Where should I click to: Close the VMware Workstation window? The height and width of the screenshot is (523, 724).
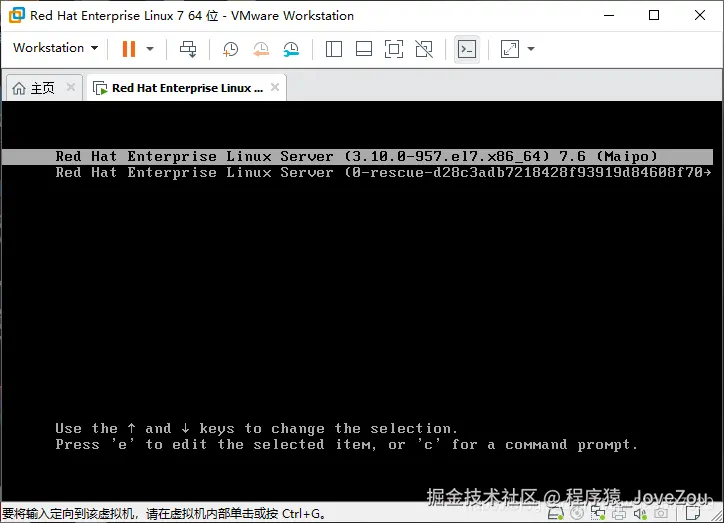click(700, 15)
